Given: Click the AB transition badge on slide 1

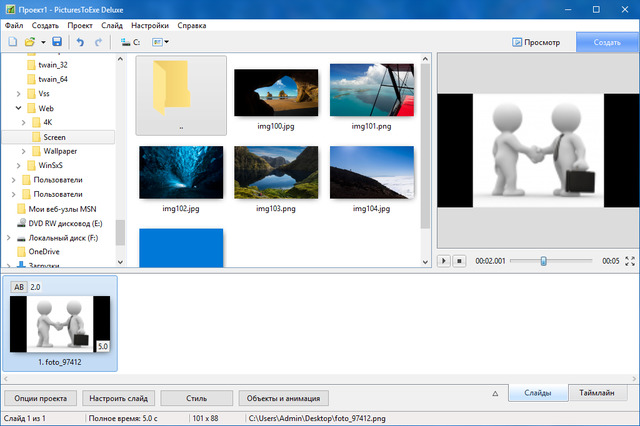Looking at the screenshot, I should tap(18, 287).
